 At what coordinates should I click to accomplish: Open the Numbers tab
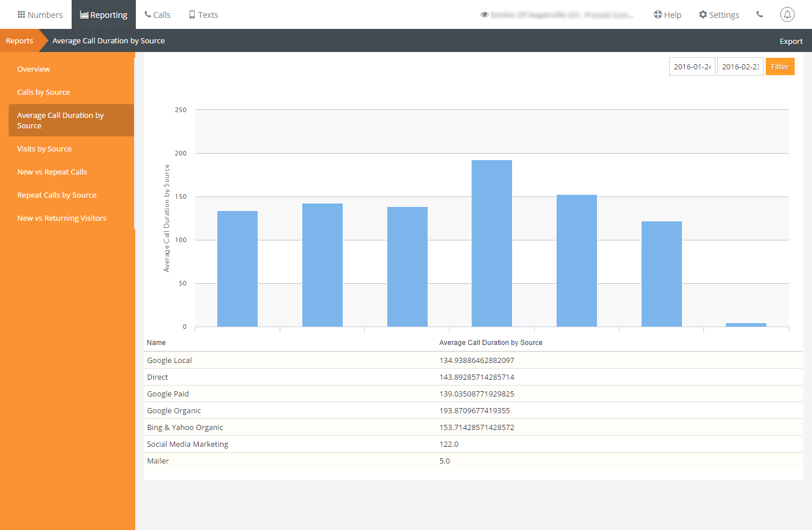tap(40, 14)
